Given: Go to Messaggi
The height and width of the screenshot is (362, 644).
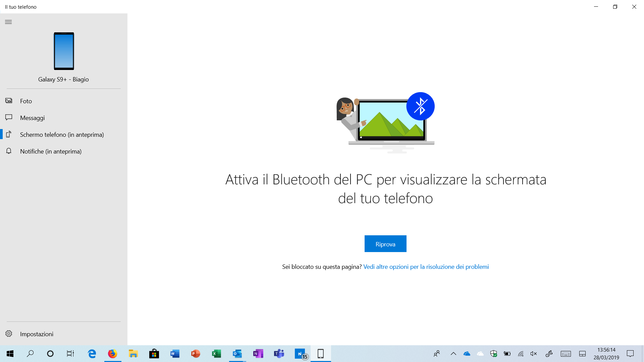Looking at the screenshot, I should 64,118.
